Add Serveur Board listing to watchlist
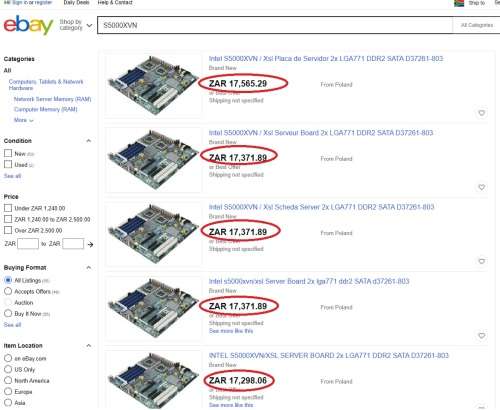Image resolution: width=500 pixels, height=410 pixels. 481,187
